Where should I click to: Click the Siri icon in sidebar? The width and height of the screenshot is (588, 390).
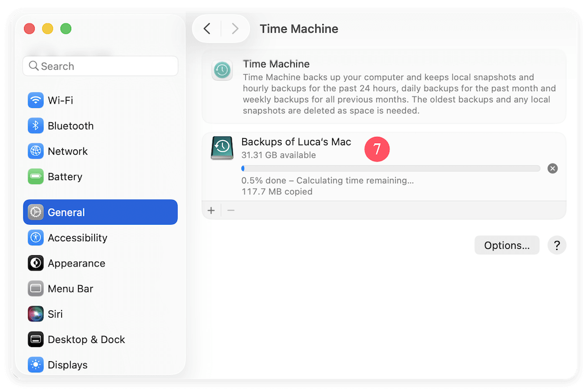(x=36, y=314)
